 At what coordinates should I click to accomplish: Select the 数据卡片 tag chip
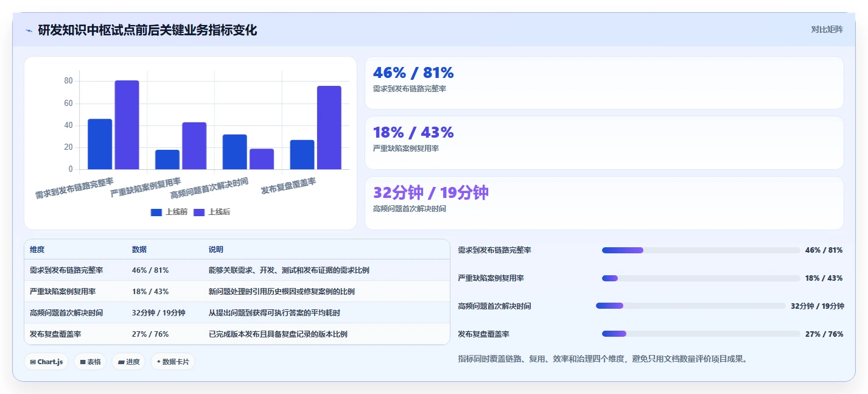[x=173, y=362]
